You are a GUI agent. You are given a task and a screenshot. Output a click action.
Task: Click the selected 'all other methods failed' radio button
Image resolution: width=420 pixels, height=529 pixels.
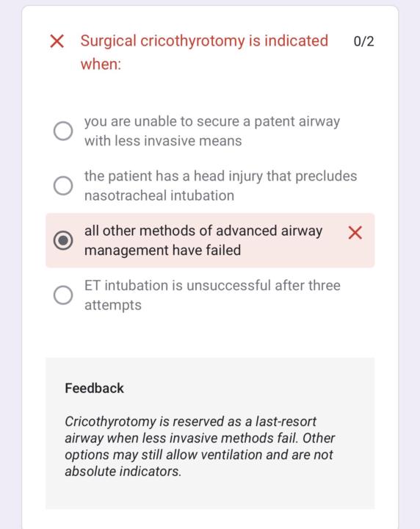(63, 240)
